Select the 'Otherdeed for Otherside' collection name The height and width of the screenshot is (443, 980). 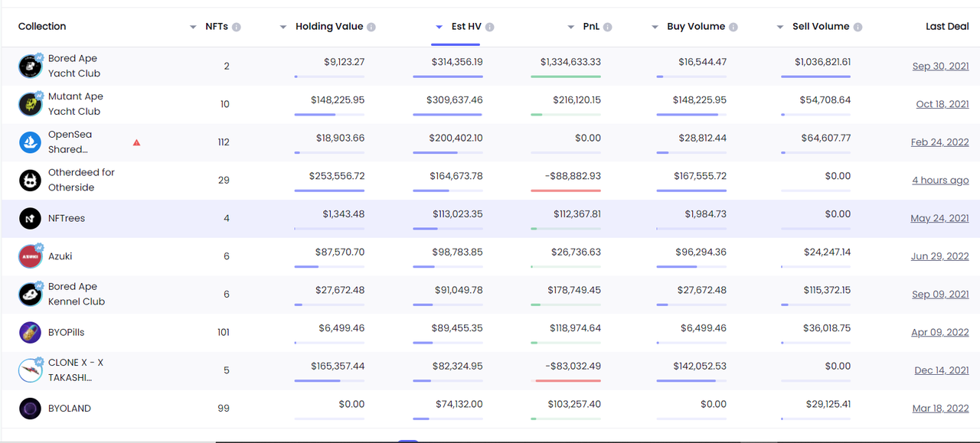click(81, 180)
